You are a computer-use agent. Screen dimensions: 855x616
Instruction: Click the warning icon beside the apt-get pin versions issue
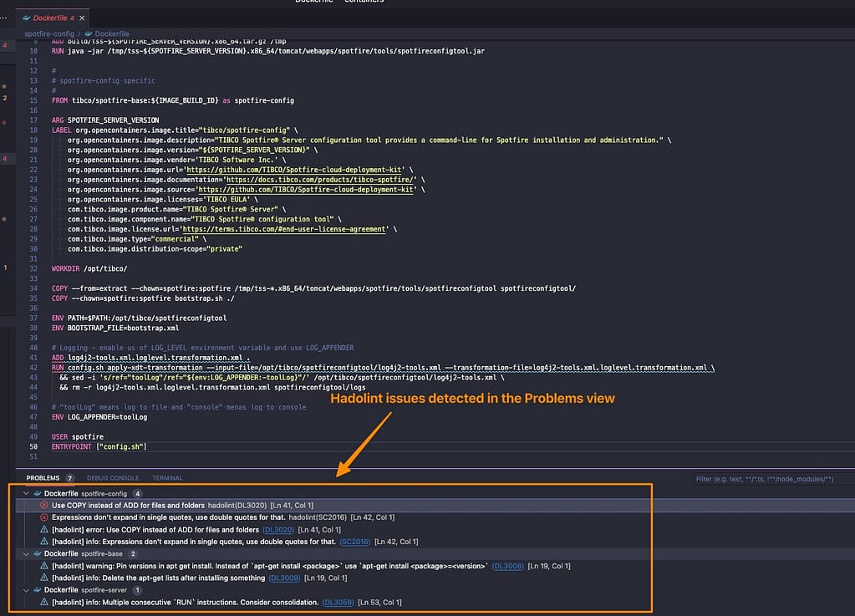point(43,566)
